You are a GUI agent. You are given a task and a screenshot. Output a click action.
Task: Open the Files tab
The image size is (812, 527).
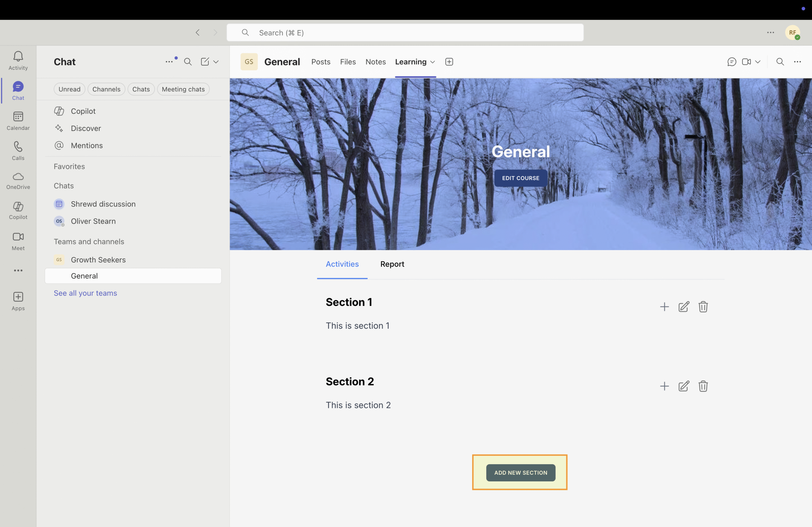(348, 62)
